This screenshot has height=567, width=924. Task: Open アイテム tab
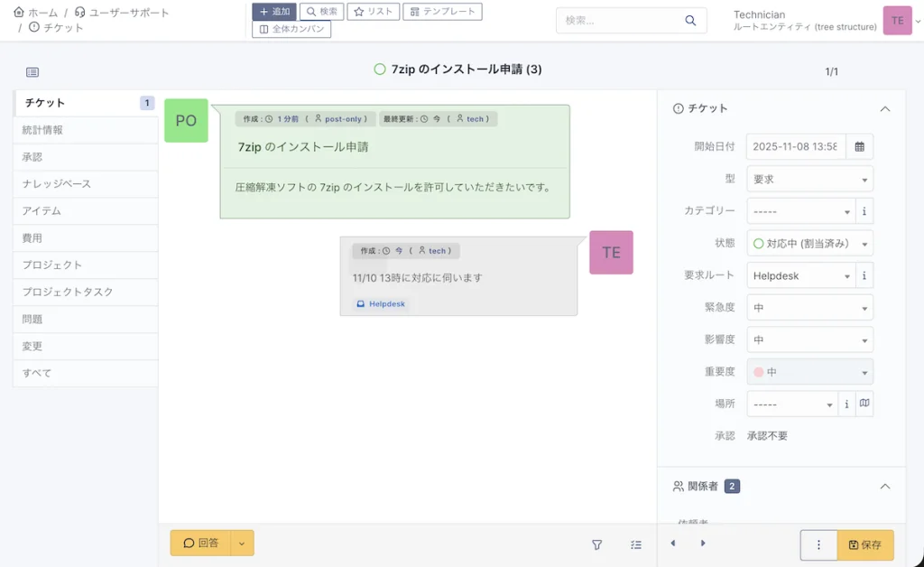point(85,211)
